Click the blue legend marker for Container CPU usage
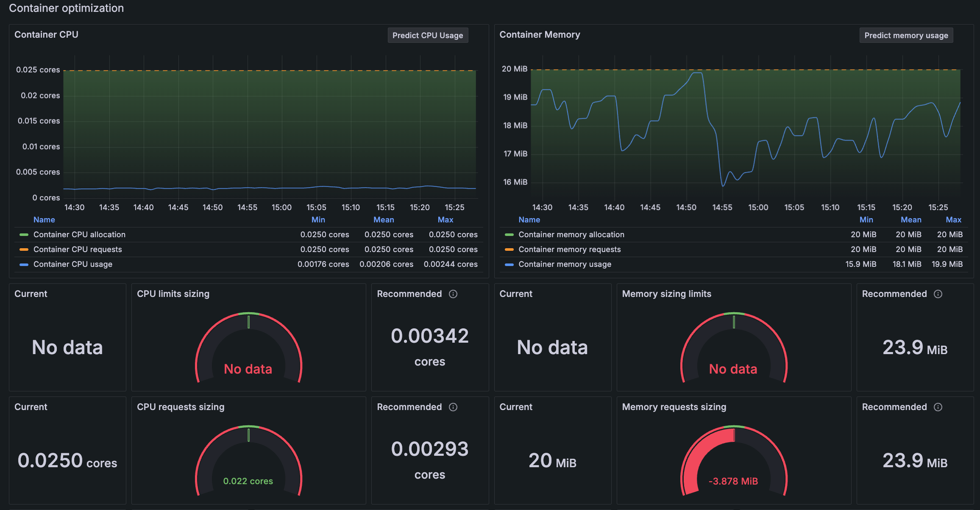Screen dimensions: 980x510 [x=25, y=264]
